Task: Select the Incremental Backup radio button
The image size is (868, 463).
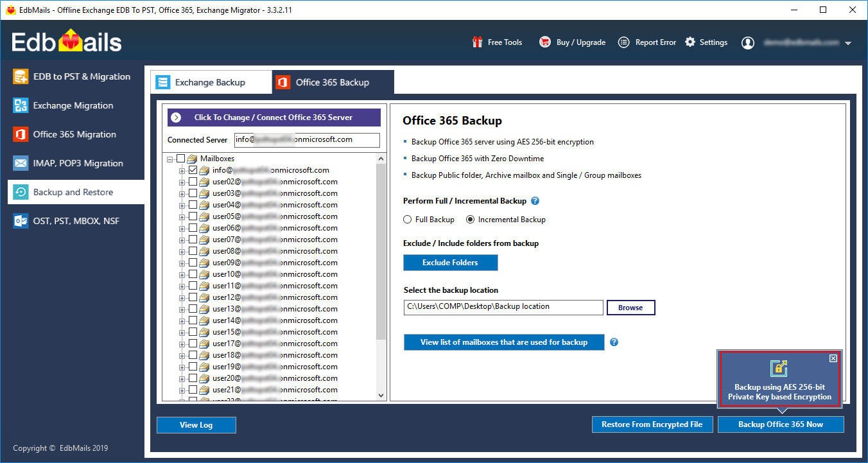Action: tap(471, 220)
